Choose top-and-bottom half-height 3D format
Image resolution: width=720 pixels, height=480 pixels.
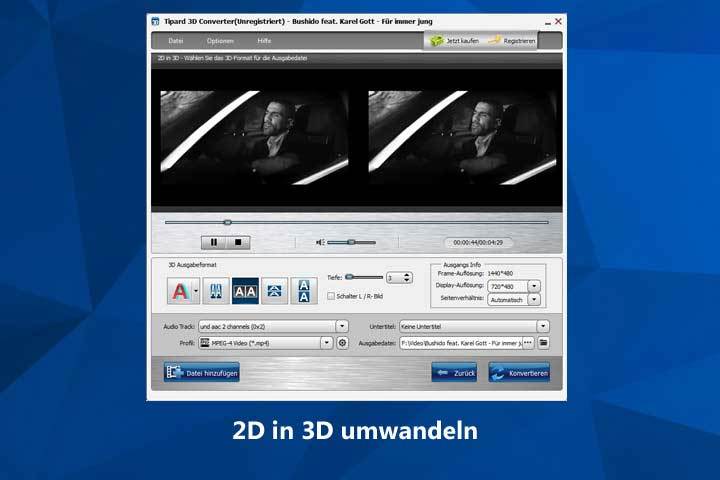click(x=274, y=291)
